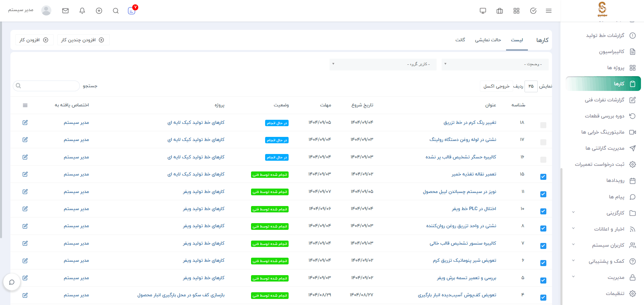The height and width of the screenshot is (305, 644).
Task: Open the وضعیت status filter dropdown
Action: pos(495,64)
